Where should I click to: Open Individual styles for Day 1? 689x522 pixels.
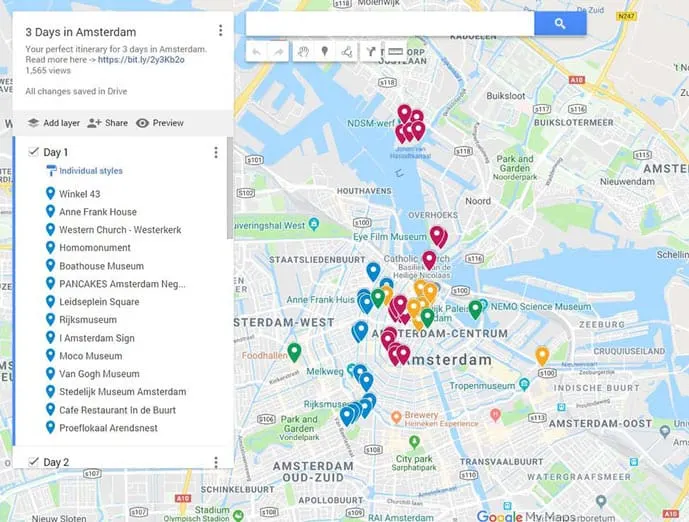pyautogui.click(x=91, y=171)
